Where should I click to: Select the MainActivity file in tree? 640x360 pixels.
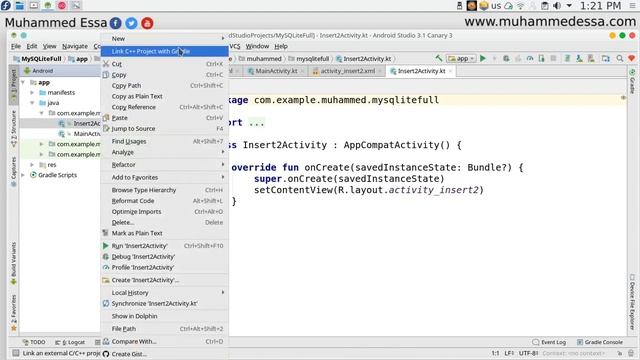click(x=80, y=133)
